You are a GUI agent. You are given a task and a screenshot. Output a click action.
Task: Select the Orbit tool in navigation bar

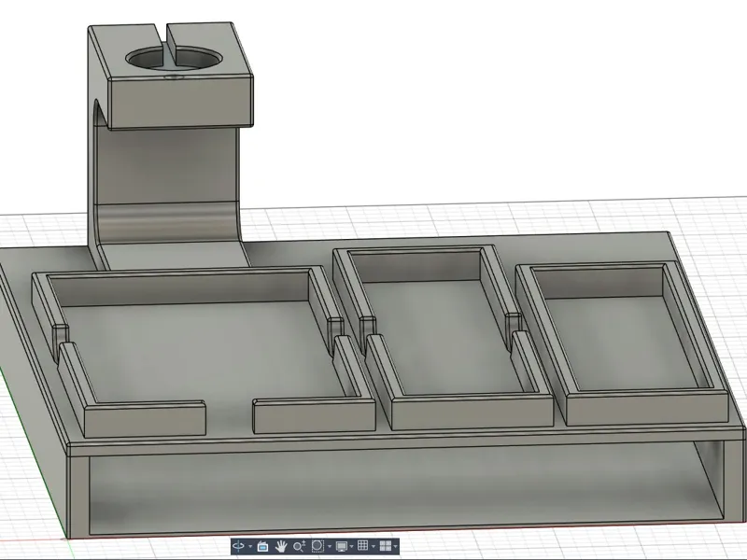point(239,546)
